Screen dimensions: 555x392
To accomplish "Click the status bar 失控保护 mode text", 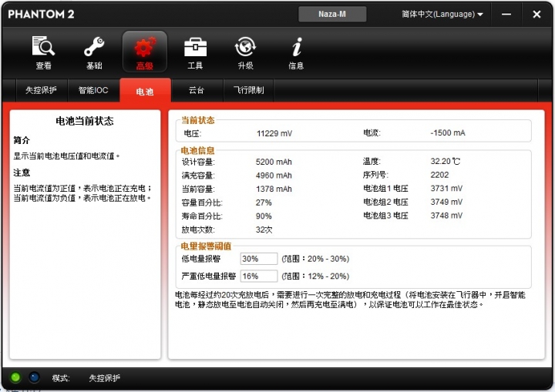I will (104, 378).
